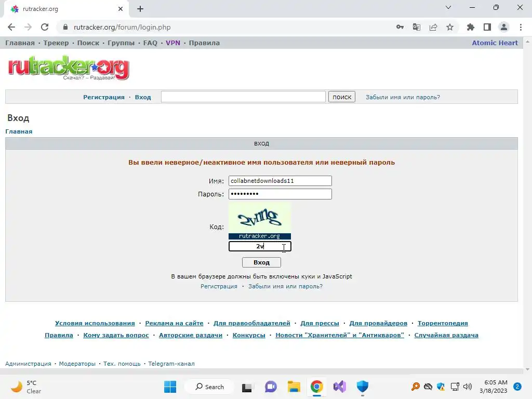
Task: Click the browser address bar URL
Action: tap(122, 27)
